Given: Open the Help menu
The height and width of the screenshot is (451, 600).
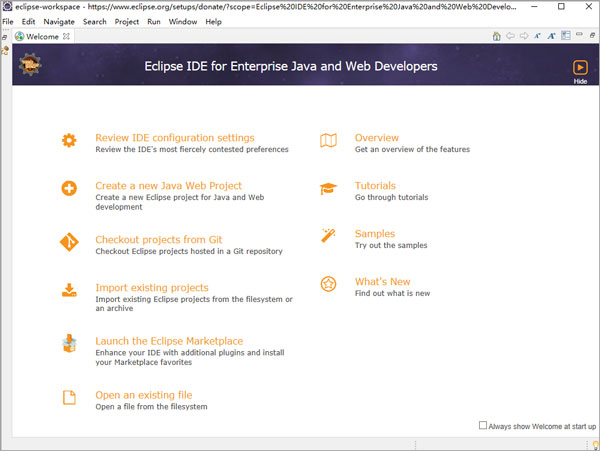Looking at the screenshot, I should [x=213, y=22].
